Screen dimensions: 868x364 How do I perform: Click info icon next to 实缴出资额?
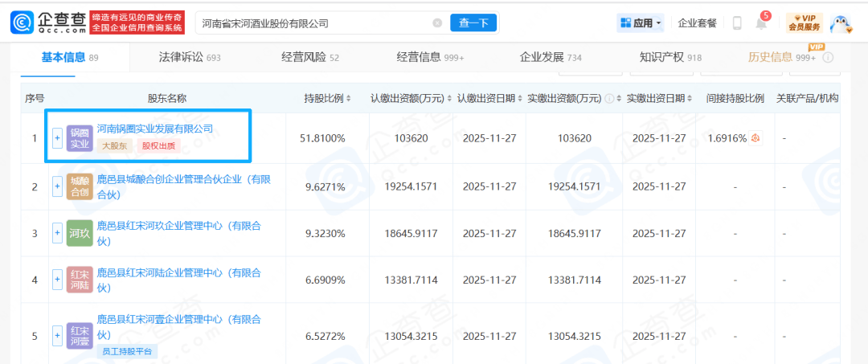click(609, 99)
